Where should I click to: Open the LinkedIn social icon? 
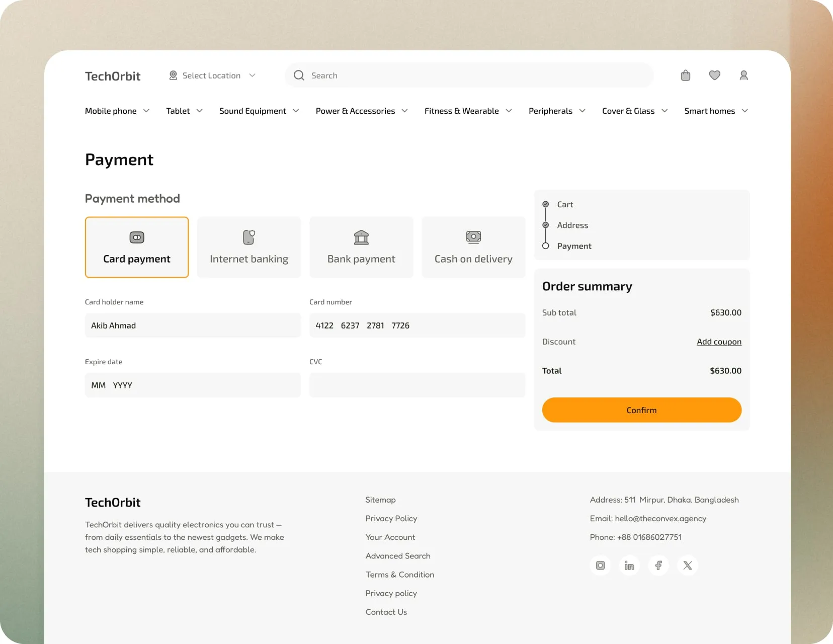(x=629, y=566)
